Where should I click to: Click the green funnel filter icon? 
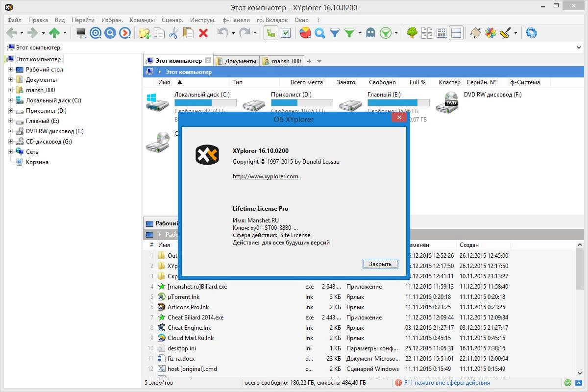click(x=349, y=33)
